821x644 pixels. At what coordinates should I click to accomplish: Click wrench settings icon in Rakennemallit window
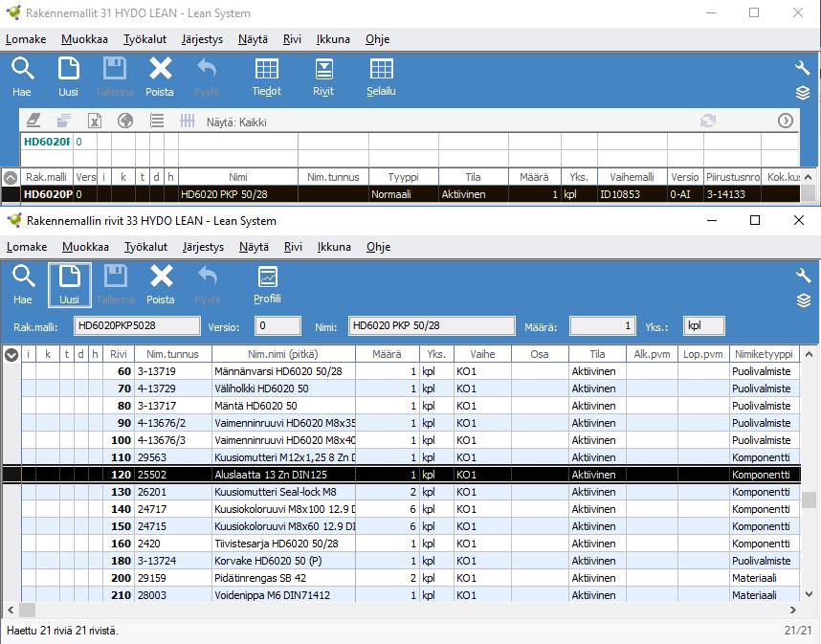(802, 68)
